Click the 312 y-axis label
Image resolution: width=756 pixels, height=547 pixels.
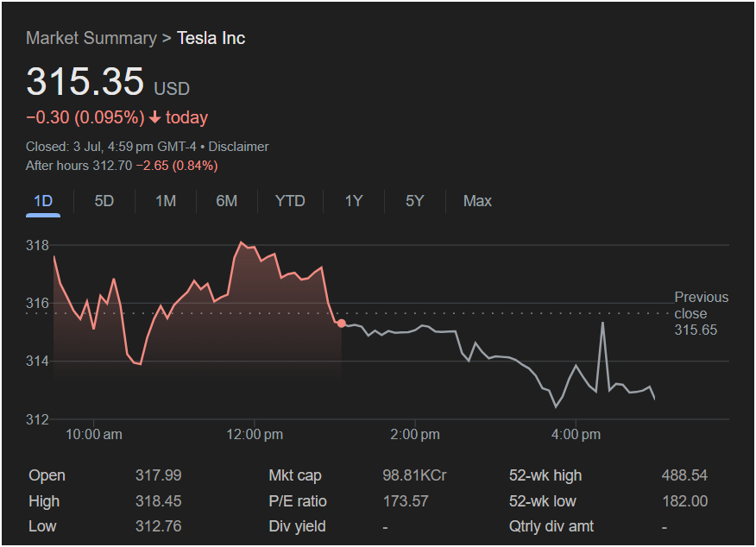pos(37,420)
